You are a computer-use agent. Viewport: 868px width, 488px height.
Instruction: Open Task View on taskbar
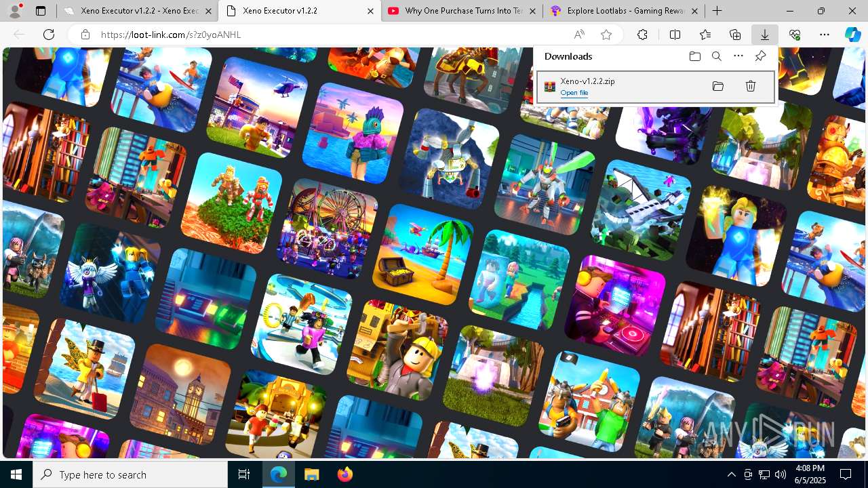tap(245, 475)
